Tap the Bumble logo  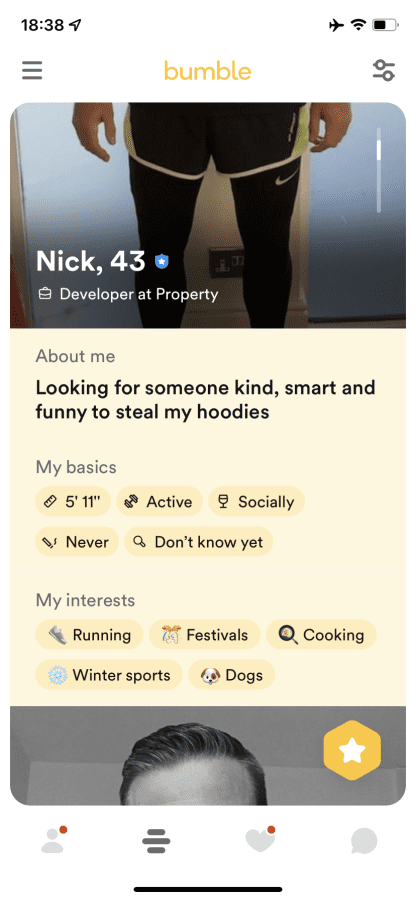tap(208, 71)
